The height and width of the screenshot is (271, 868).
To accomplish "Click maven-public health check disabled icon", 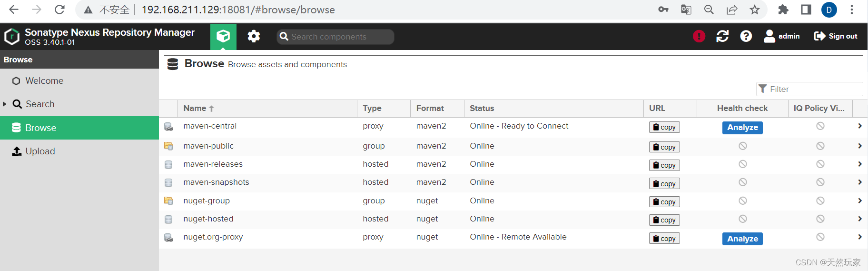I will [742, 146].
